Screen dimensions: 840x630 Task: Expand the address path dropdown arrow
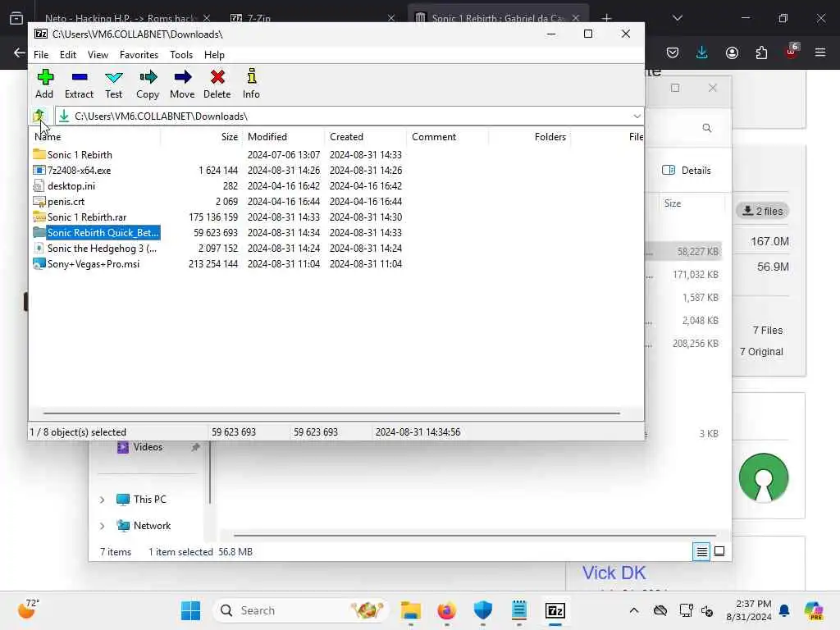(x=637, y=116)
